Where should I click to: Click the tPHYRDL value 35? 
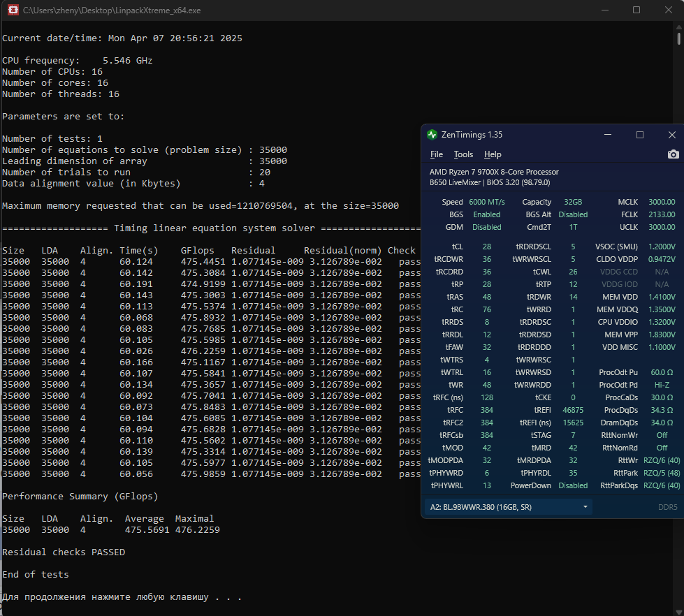[573, 473]
